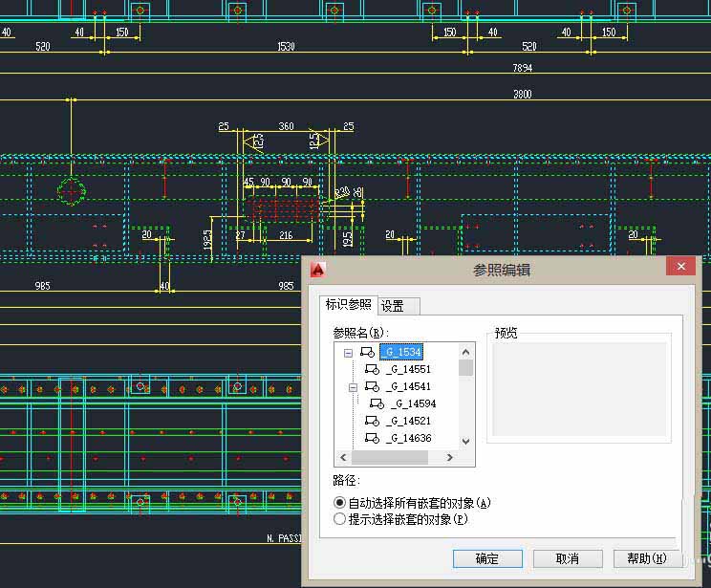Screen dimensions: 711x588
Task: Confirm with the 确定 button
Action: [487, 559]
